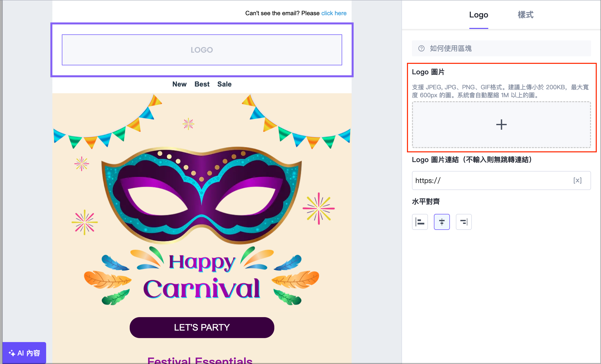
Task: Click the question mark help icon
Action: [421, 48]
